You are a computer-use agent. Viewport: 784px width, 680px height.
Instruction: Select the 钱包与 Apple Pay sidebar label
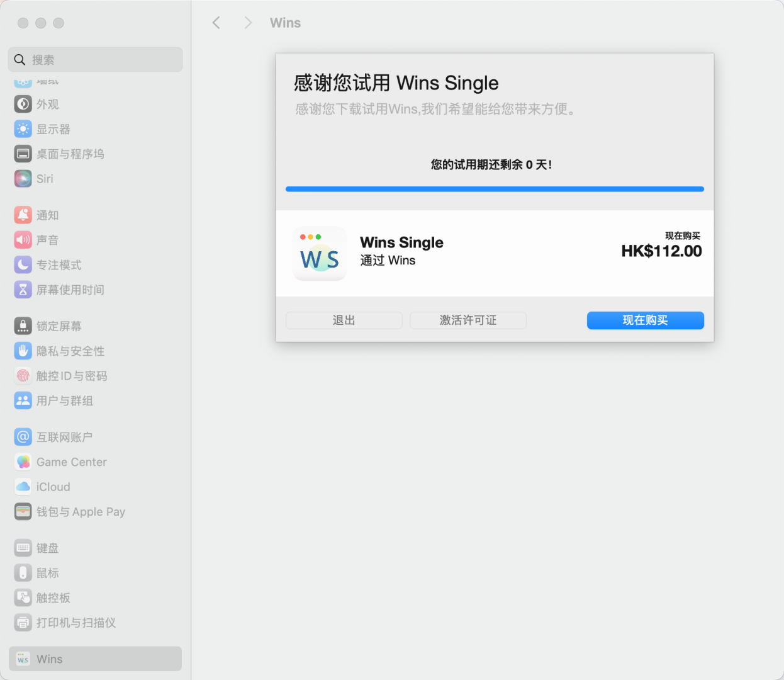pos(81,512)
